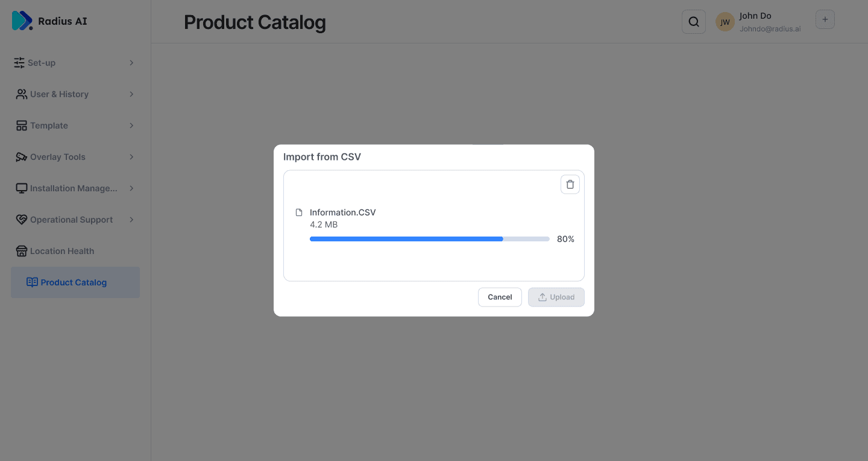
Task: Click the Information.CSV file icon
Action: (x=299, y=212)
